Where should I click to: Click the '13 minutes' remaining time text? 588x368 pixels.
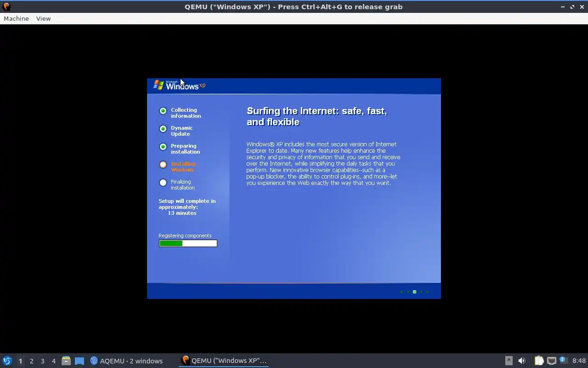[x=182, y=213]
